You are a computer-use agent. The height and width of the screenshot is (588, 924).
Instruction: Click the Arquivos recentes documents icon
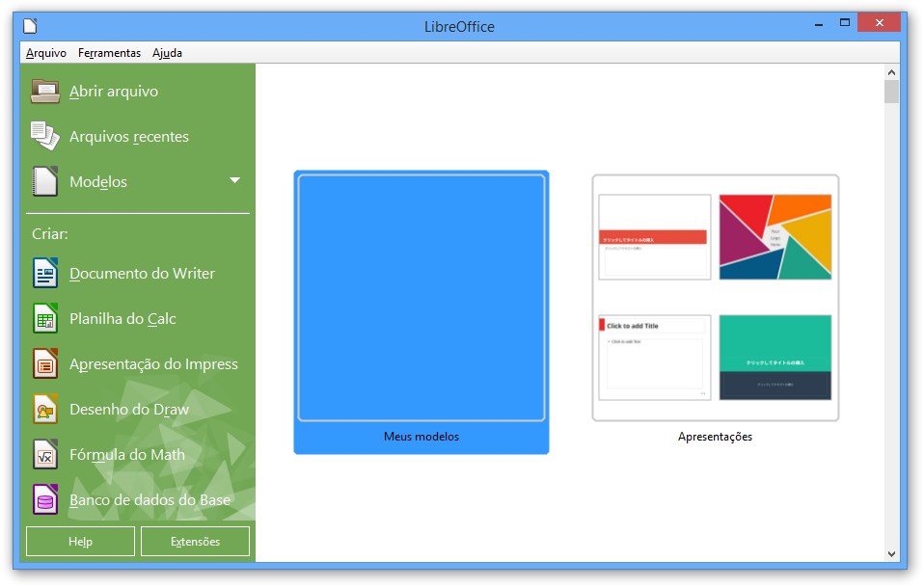(x=45, y=136)
